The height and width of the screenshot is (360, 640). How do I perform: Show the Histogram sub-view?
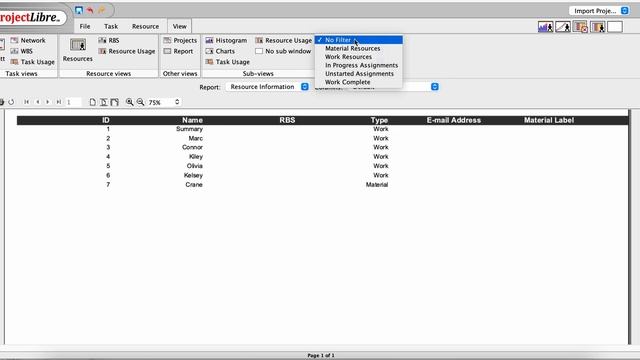coord(226,40)
